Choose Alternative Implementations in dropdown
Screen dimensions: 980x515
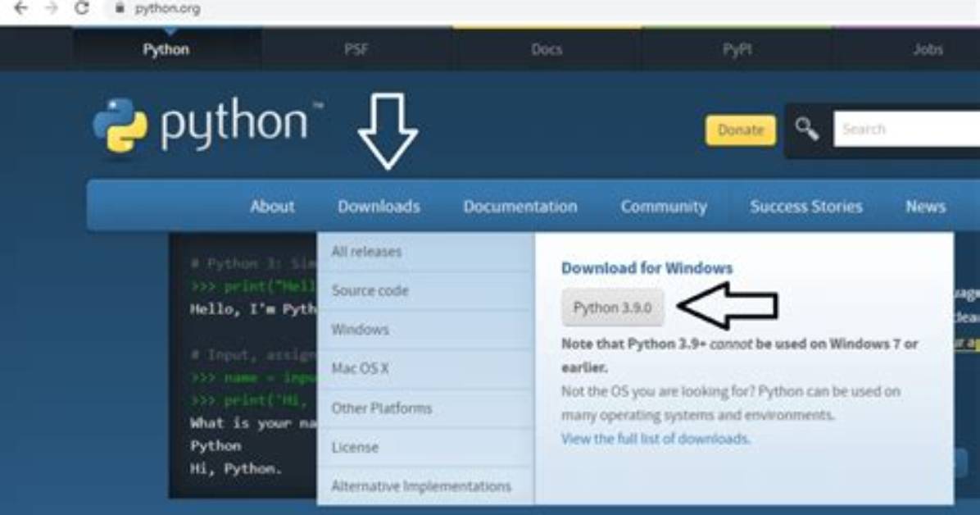tap(425, 486)
